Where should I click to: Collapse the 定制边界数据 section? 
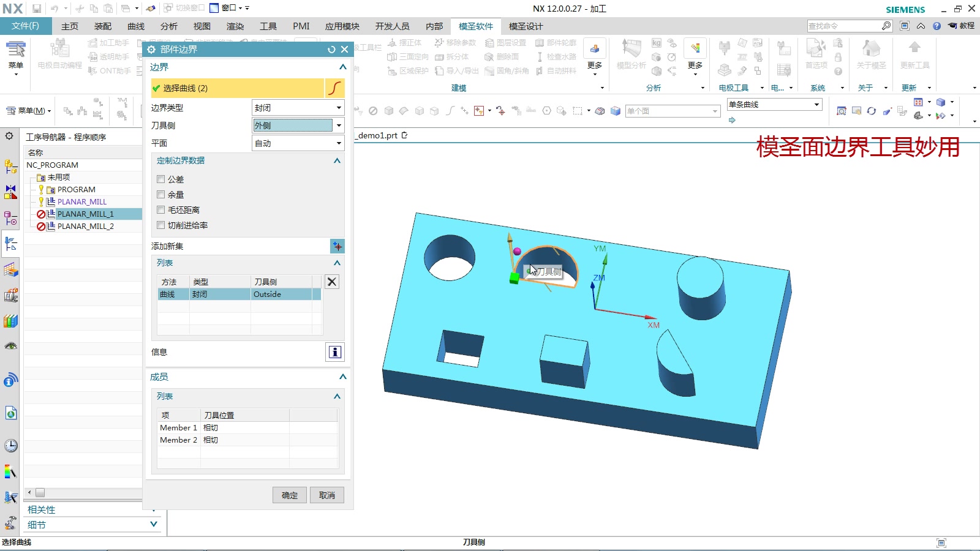337,160
